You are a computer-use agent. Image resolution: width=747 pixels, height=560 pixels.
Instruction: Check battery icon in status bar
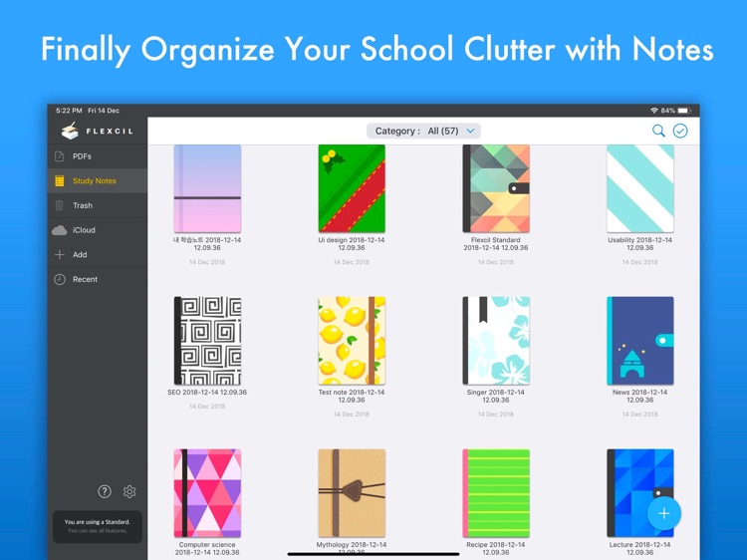[x=683, y=111]
